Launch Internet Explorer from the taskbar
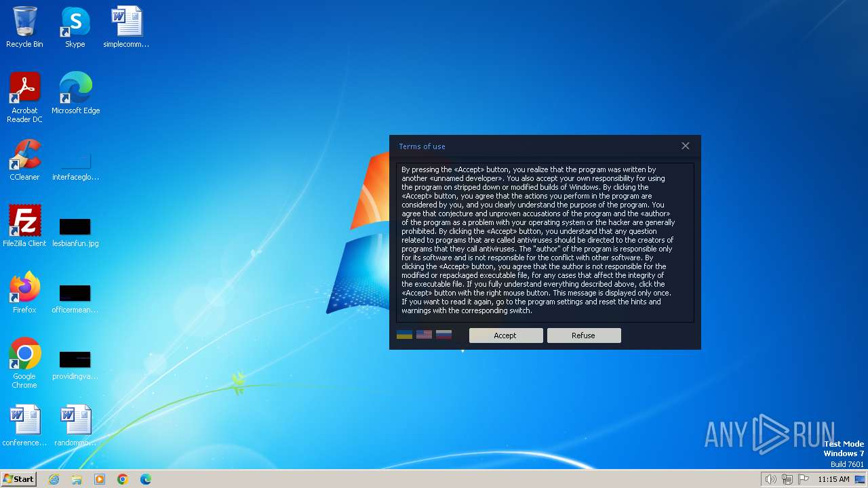 point(54,479)
